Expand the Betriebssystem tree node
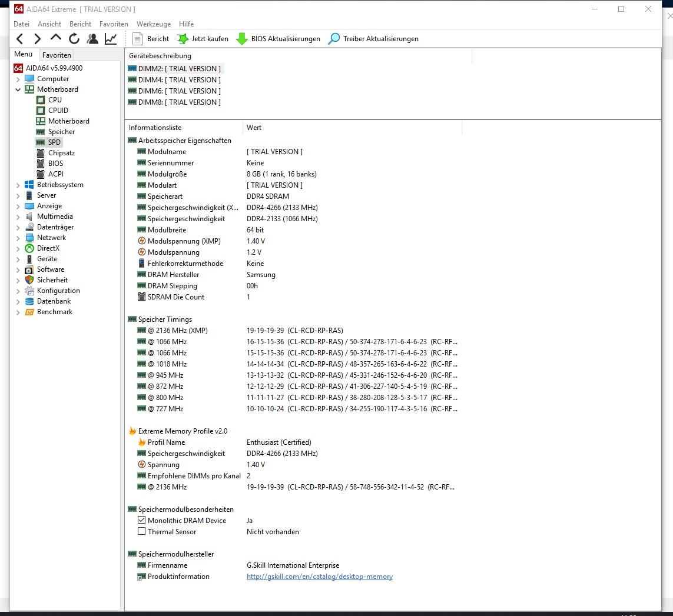 pyautogui.click(x=18, y=185)
